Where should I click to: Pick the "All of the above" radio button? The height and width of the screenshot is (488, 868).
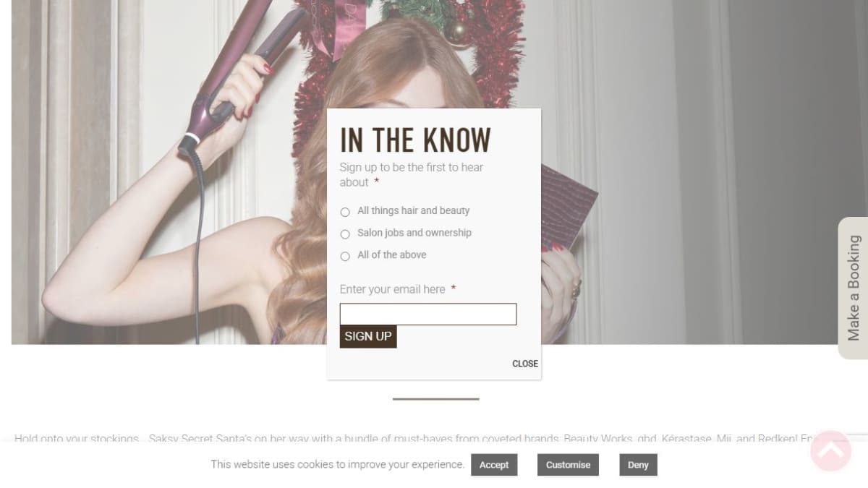pyautogui.click(x=345, y=256)
